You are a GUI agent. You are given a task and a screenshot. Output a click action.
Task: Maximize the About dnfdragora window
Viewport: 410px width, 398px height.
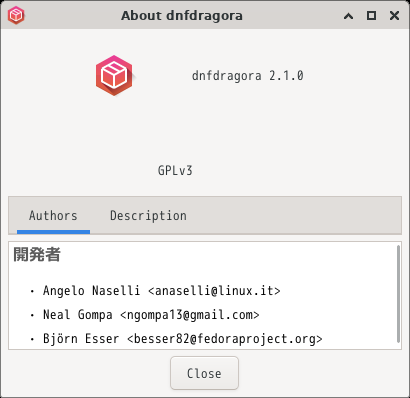point(371,15)
